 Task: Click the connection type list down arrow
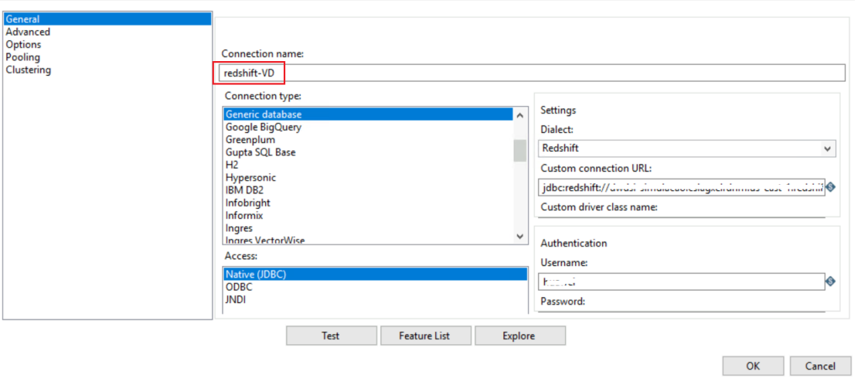coord(520,236)
